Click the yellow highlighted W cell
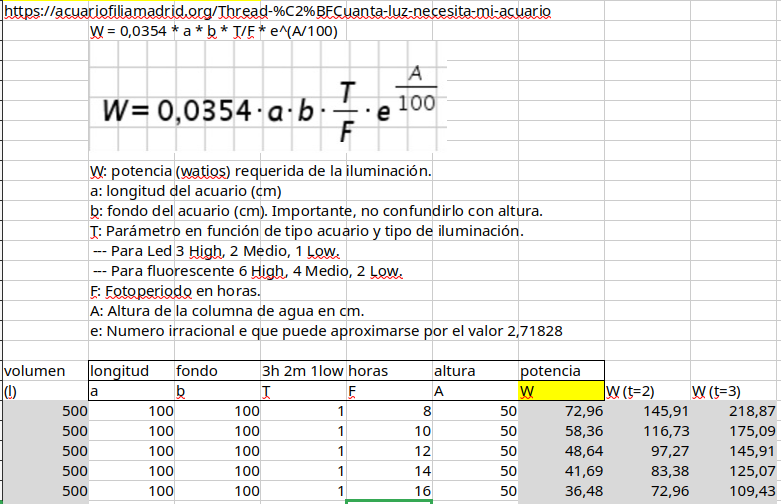This screenshot has height=504, width=781. [561, 391]
